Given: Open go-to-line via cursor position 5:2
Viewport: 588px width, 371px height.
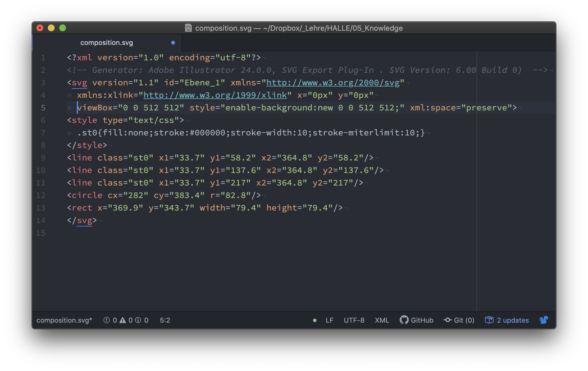Looking at the screenshot, I should click(x=165, y=320).
